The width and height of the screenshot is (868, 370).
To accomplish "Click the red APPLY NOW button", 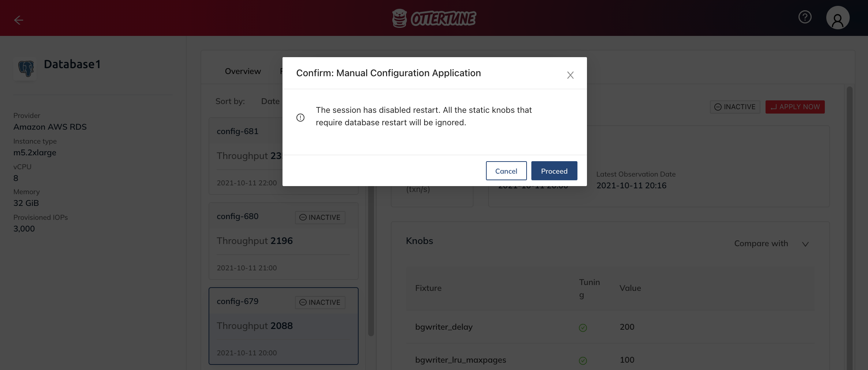I will tap(795, 107).
